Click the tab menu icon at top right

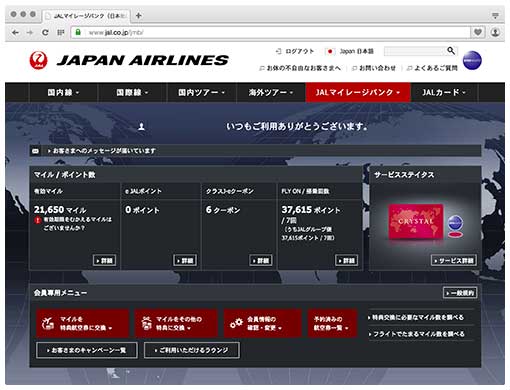pos(495,15)
